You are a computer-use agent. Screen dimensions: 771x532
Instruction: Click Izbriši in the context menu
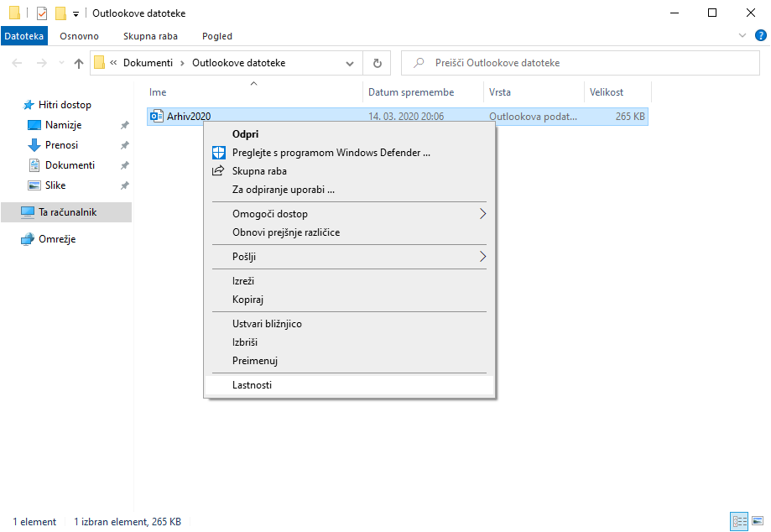[x=349, y=342]
